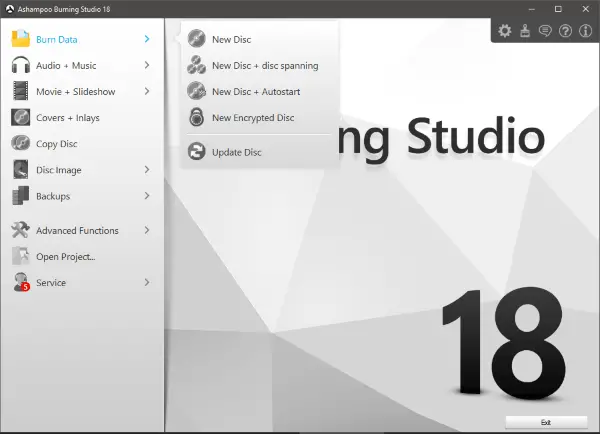Open feedback via the speech bubble icon

click(x=545, y=31)
